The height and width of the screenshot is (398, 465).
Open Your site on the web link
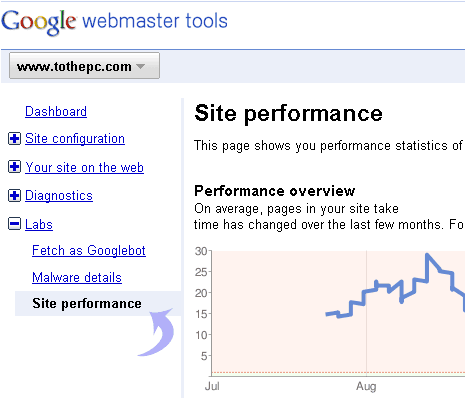tap(85, 167)
